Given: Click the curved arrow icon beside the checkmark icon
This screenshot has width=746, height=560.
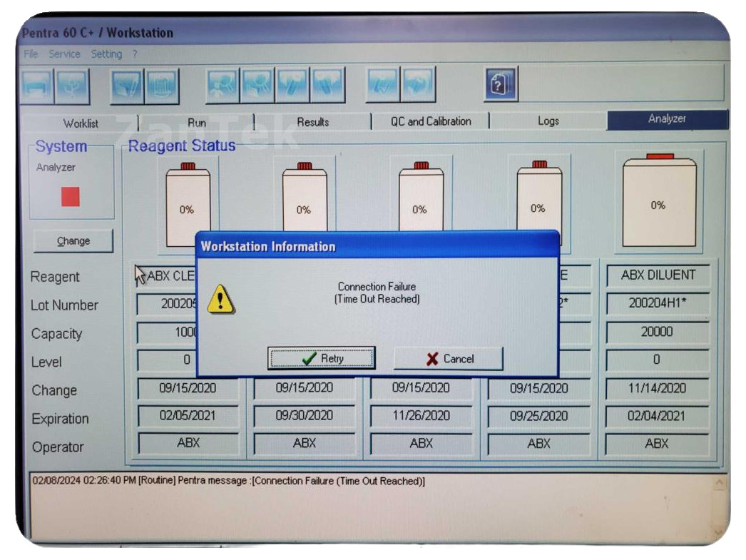Looking at the screenshot, I should point(418,85).
